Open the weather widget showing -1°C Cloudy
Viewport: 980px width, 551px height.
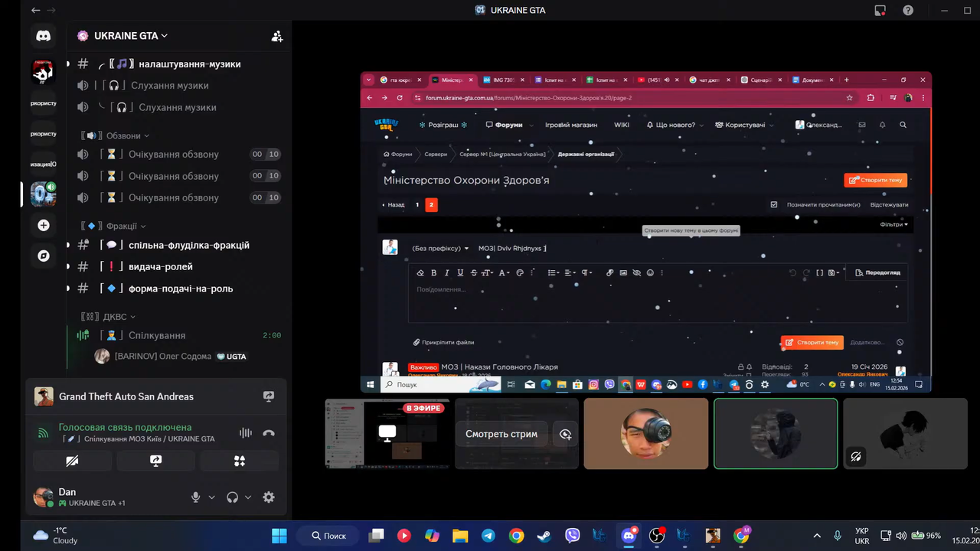pyautogui.click(x=55, y=536)
